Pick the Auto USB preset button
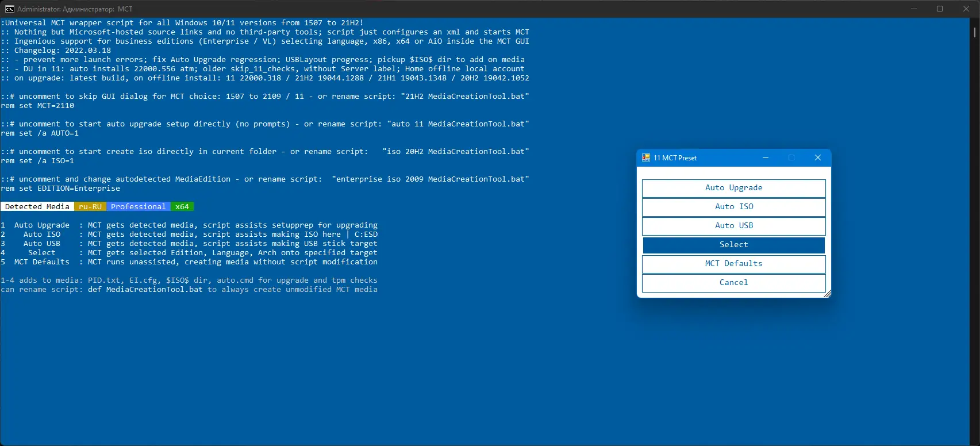 point(734,226)
